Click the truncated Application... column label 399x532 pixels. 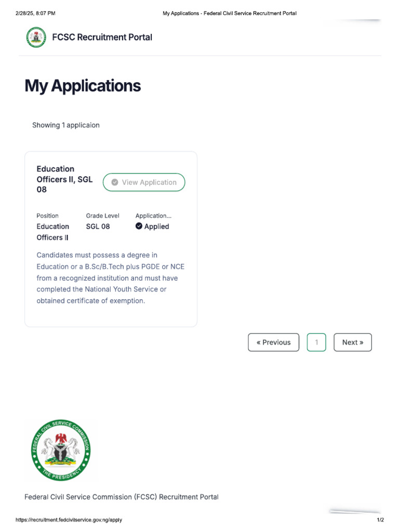coord(153,216)
